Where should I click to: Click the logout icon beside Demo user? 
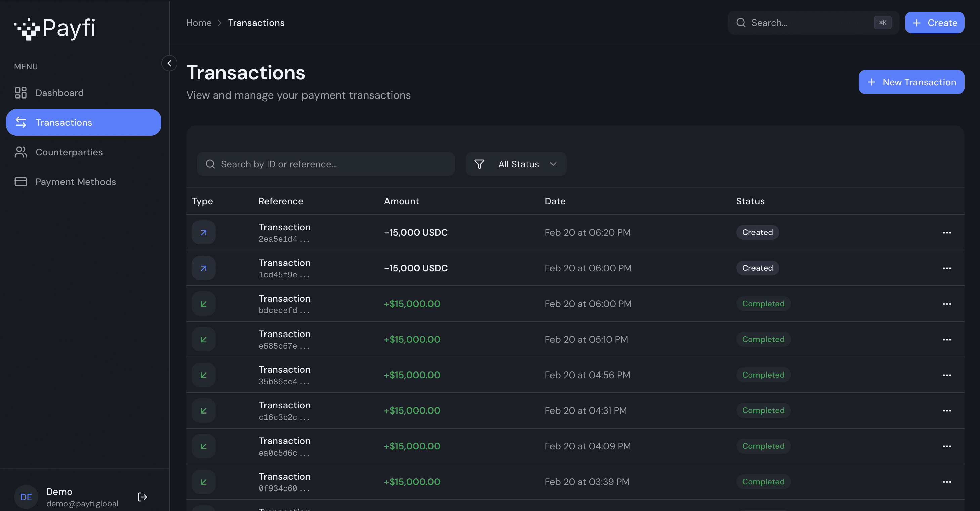click(x=142, y=497)
